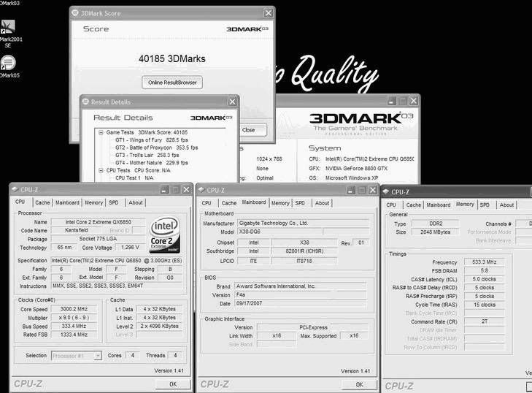
Task: Select Cache tab in CPU-Z Mainboard window
Action: click(x=229, y=203)
